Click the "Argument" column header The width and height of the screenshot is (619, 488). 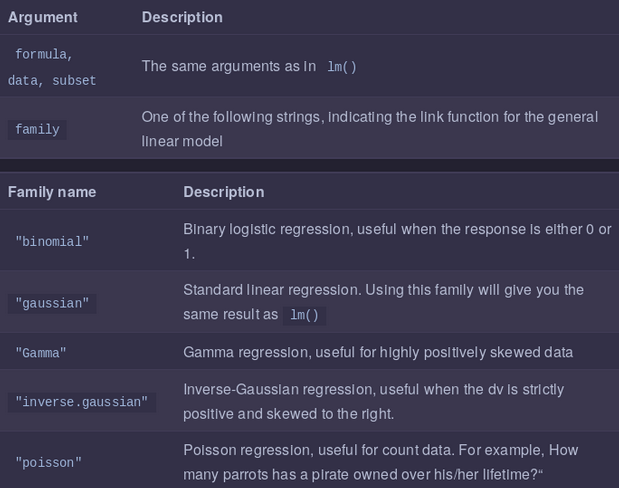(x=42, y=17)
